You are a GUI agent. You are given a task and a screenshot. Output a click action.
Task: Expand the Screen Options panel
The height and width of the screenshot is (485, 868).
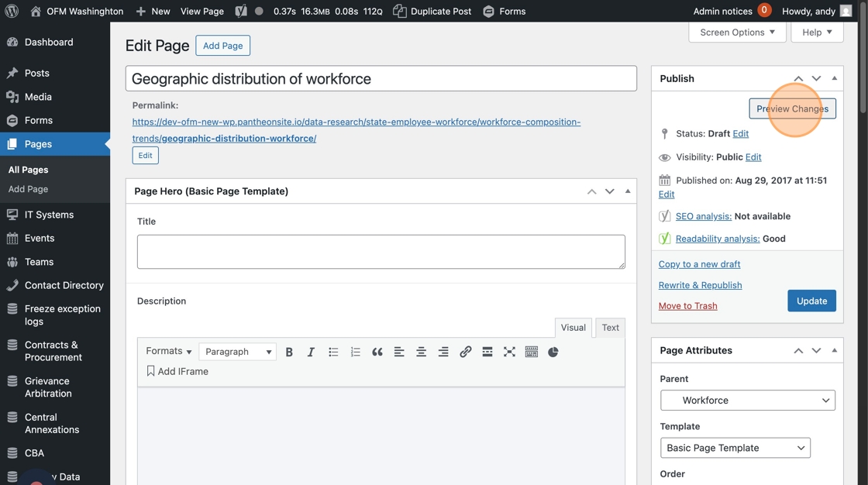click(x=737, y=33)
